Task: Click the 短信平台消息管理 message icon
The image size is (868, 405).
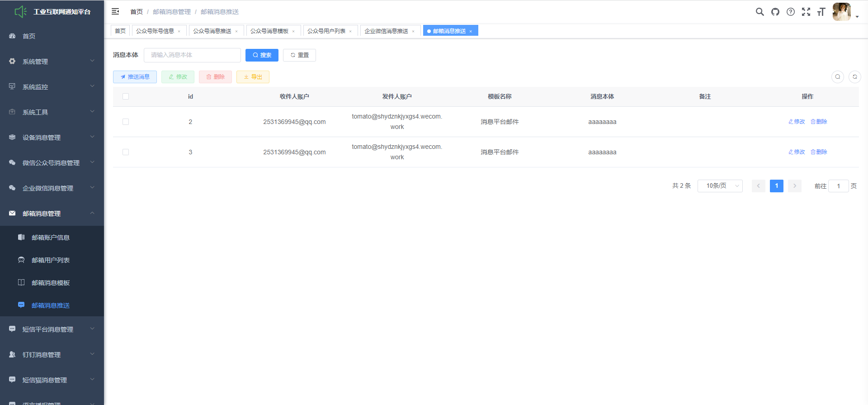Action: point(12,329)
